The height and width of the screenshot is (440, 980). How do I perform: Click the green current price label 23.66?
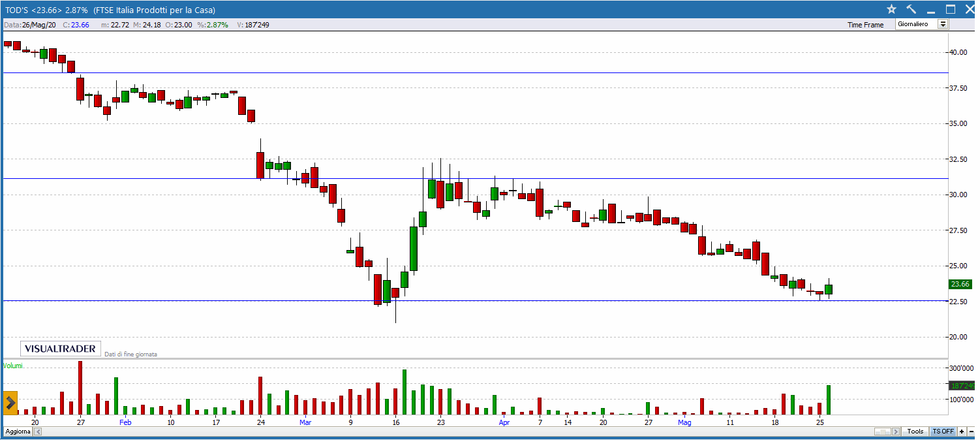[x=960, y=284]
